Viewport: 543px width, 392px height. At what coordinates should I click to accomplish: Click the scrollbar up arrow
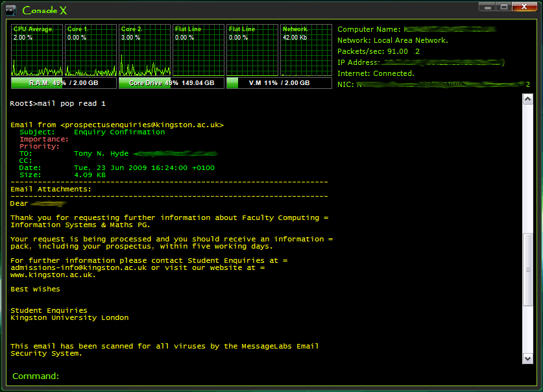pyautogui.click(x=527, y=99)
